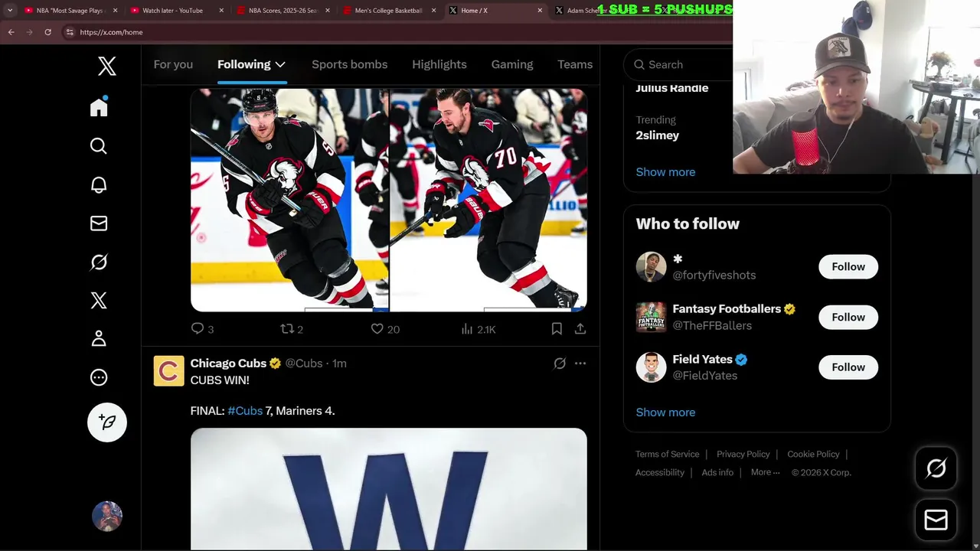Click the X logo in sidebar top
980x551 pixels.
[107, 66]
